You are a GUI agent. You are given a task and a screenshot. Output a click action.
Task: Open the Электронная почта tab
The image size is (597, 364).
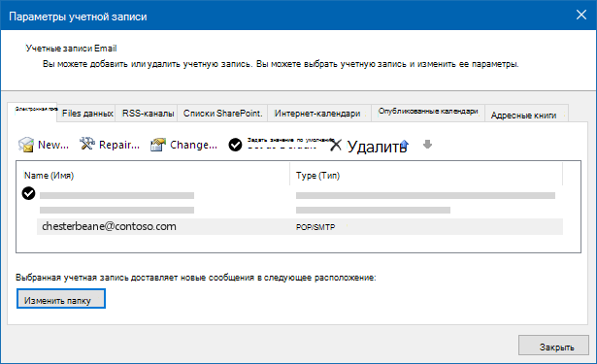pyautogui.click(x=32, y=112)
